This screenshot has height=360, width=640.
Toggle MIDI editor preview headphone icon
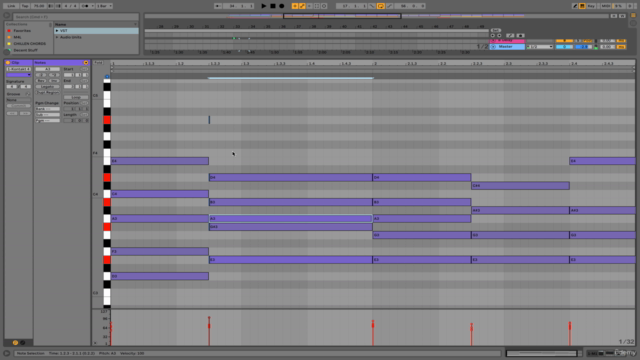coord(107,76)
